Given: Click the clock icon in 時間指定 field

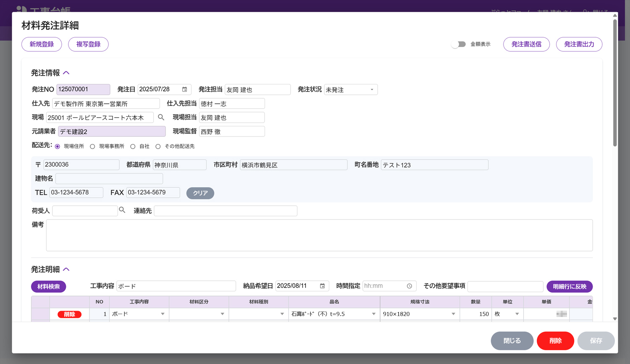Looking at the screenshot, I should 409,286.
